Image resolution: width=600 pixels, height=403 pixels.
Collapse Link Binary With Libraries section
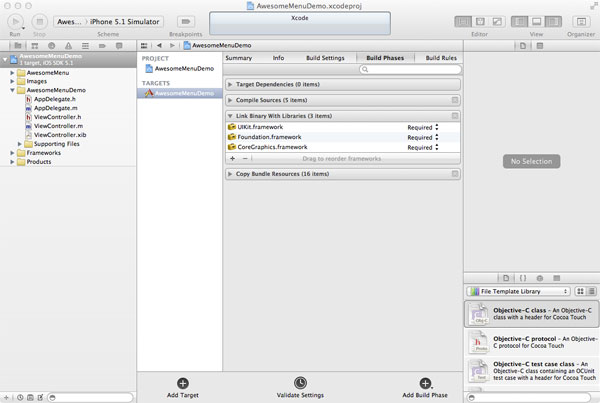tap(230, 116)
